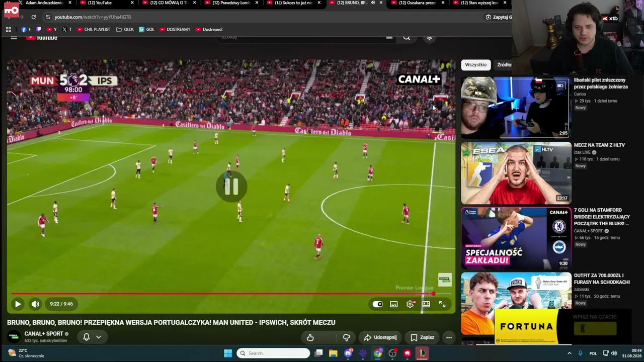Show hidden system tray icons chevron
Image resolution: width=644 pixels, height=362 pixels.
pos(570,353)
